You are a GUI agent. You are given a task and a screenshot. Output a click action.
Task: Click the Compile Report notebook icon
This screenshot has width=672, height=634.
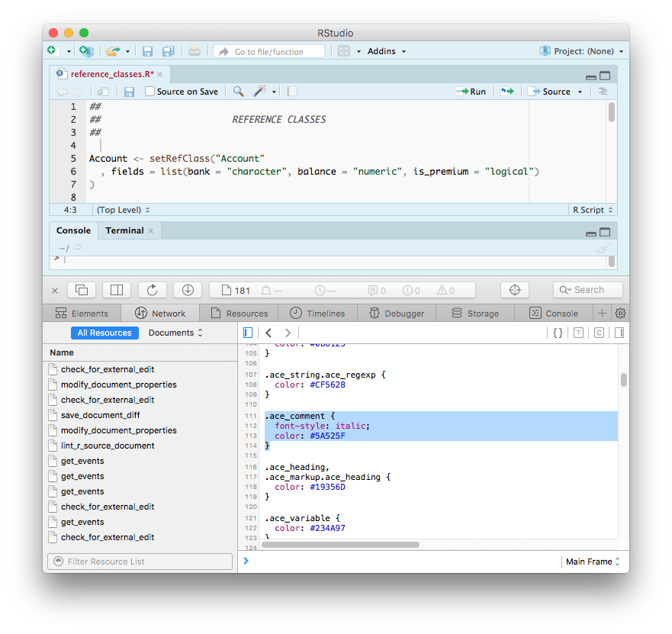coord(292,92)
